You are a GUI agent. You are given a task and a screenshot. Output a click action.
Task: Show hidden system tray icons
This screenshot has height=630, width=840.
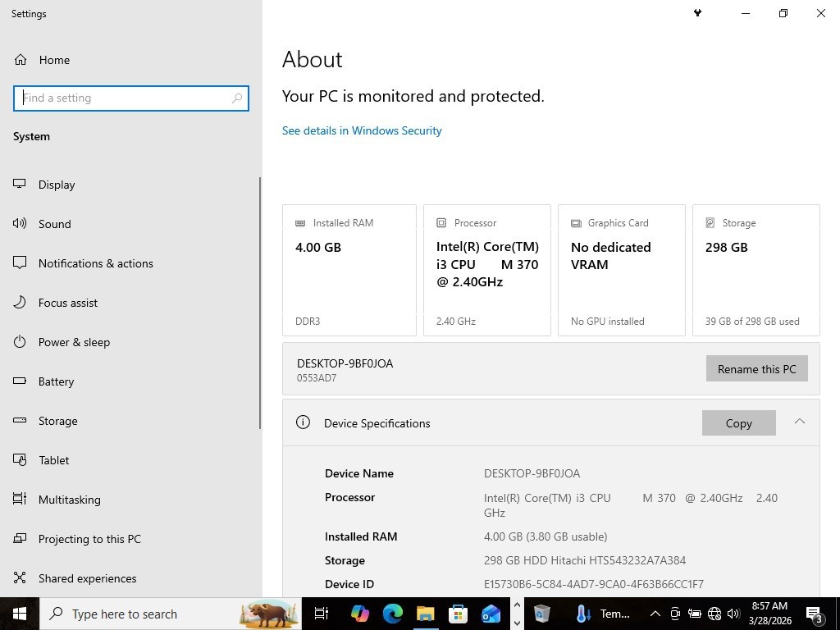click(655, 614)
